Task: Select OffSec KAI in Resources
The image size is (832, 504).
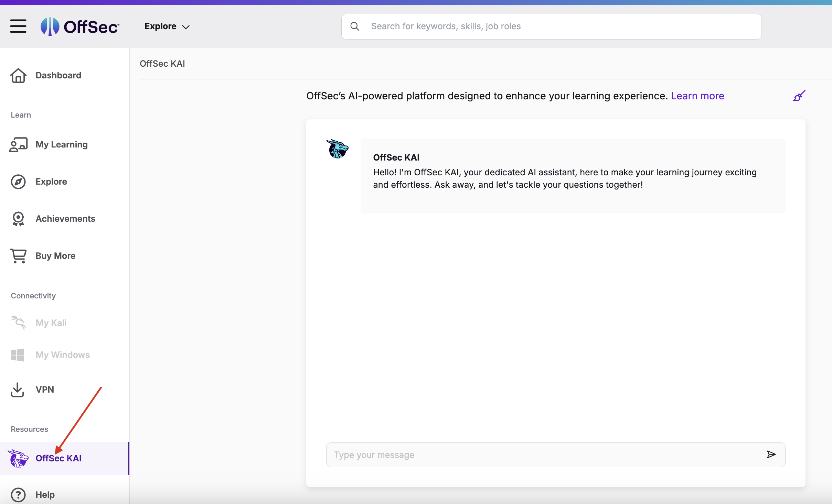Action: 58,458
